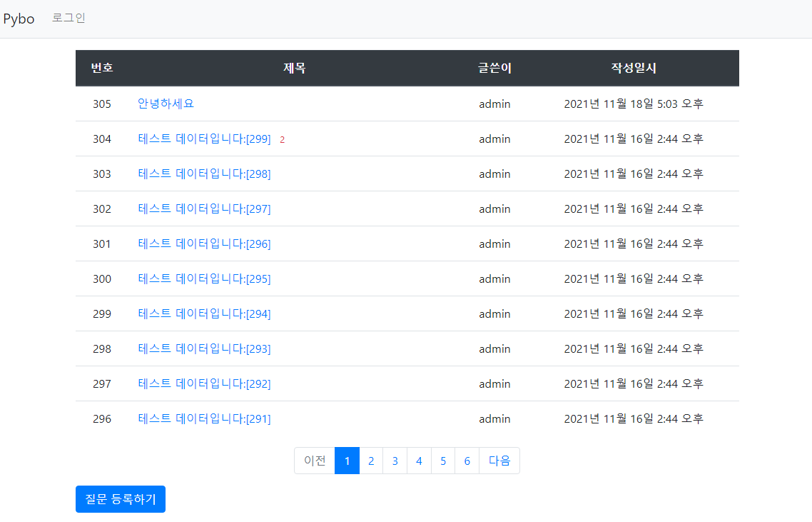
Task: Click date 2021년 11월 18일 5:03 오후
Action: pyautogui.click(x=634, y=104)
